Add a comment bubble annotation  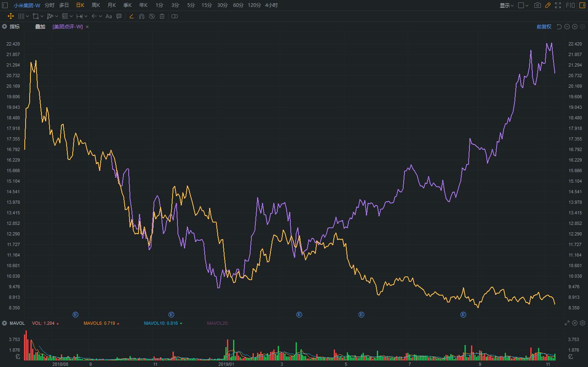(x=119, y=16)
